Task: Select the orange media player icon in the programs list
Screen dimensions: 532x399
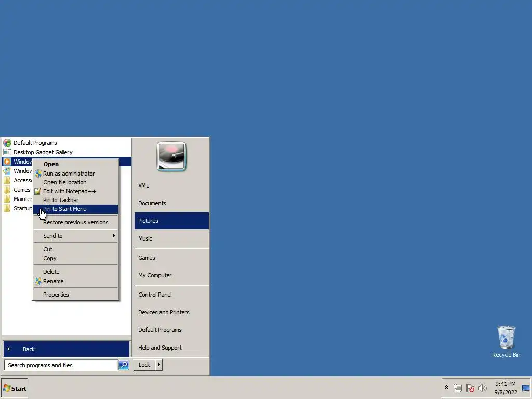Action: (x=7, y=162)
